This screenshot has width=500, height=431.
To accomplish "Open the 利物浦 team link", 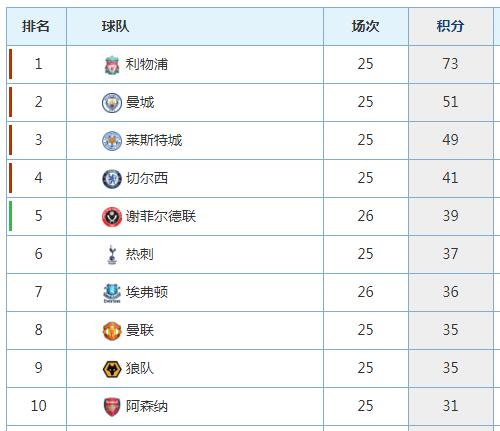I will coord(147,64).
